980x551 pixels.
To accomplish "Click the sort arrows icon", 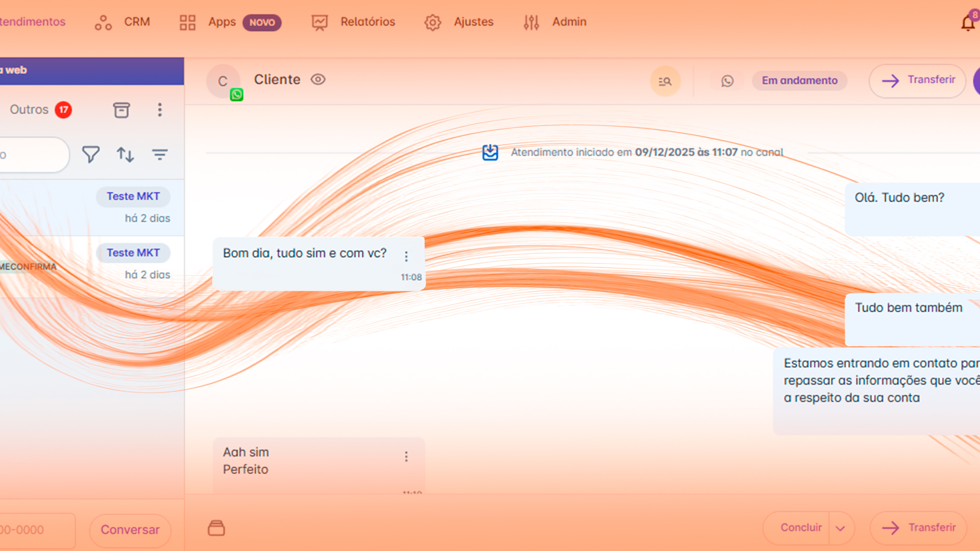I will 125,154.
